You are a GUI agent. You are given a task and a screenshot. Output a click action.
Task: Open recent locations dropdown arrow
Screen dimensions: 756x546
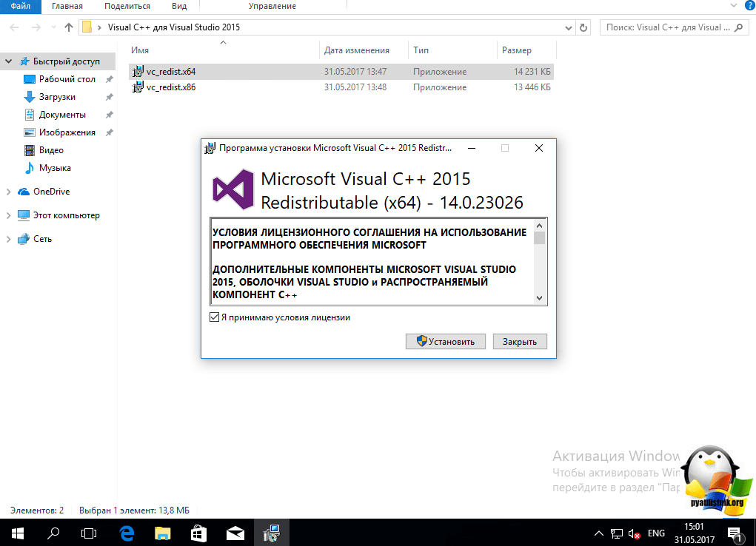tap(53, 27)
